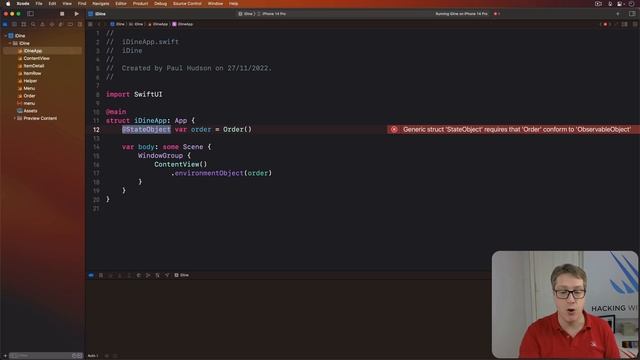Image resolution: width=640 pixels, height=360 pixels.
Task: Select iDine scheme in toolbar
Action: click(x=246, y=14)
